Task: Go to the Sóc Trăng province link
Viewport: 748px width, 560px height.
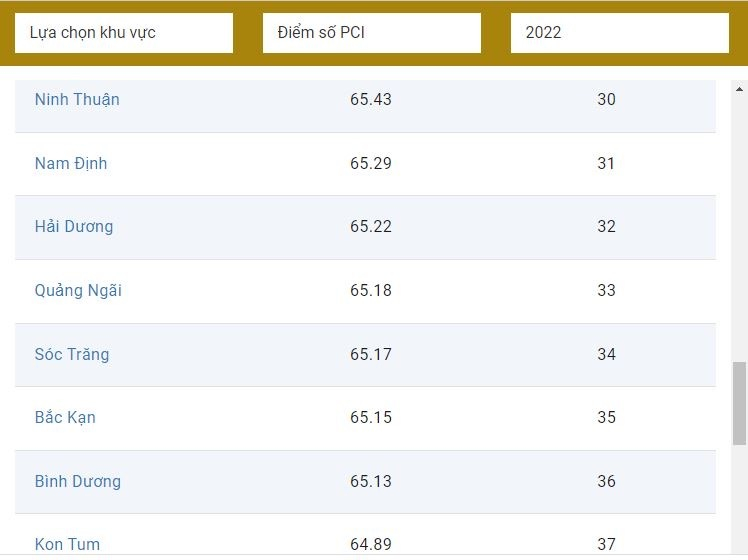Action: 72,354
